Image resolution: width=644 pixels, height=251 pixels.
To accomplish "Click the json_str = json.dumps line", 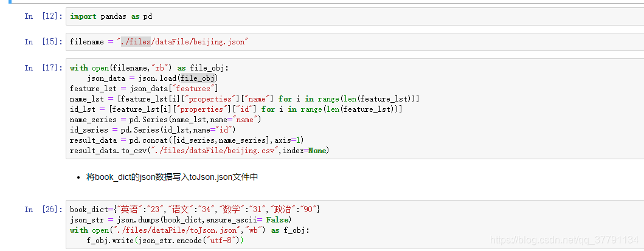I will (181, 220).
